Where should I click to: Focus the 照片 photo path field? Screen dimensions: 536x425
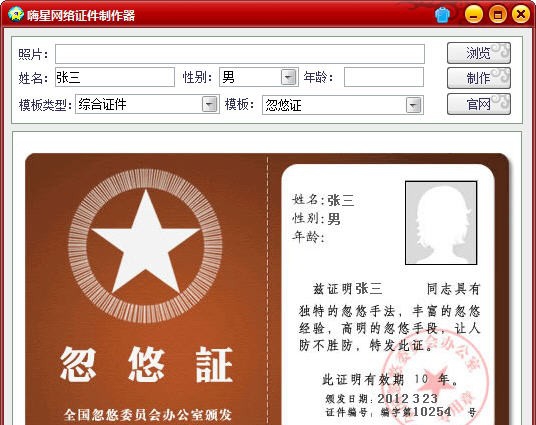point(240,54)
